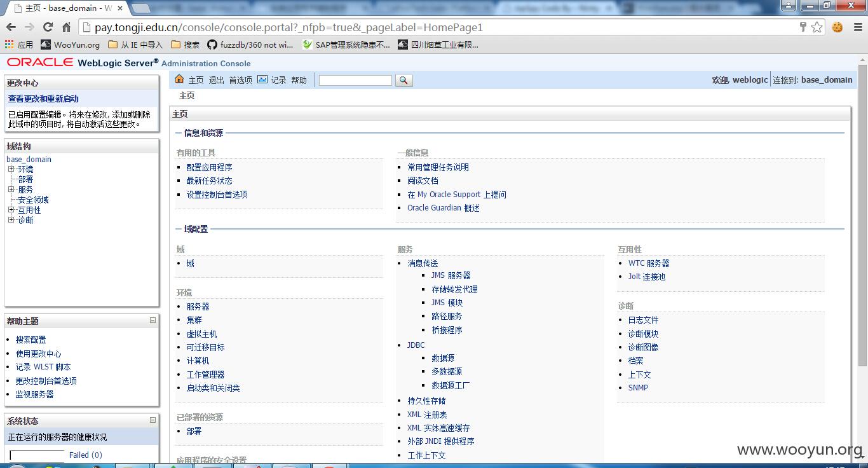Screen dimensions: 868x468
Task: Open 首选项 preferences
Action: (x=241, y=80)
